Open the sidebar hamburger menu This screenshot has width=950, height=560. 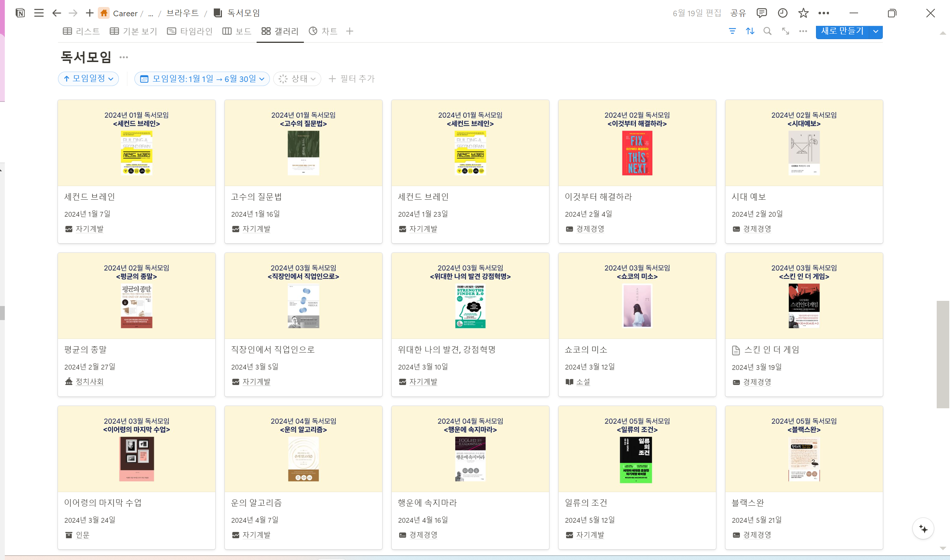(x=38, y=13)
